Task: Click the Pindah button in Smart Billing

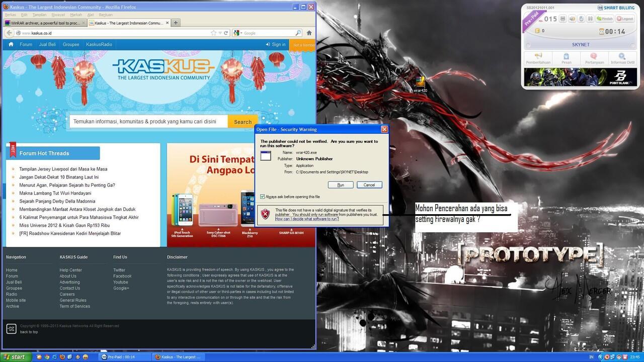Action: click(605, 19)
